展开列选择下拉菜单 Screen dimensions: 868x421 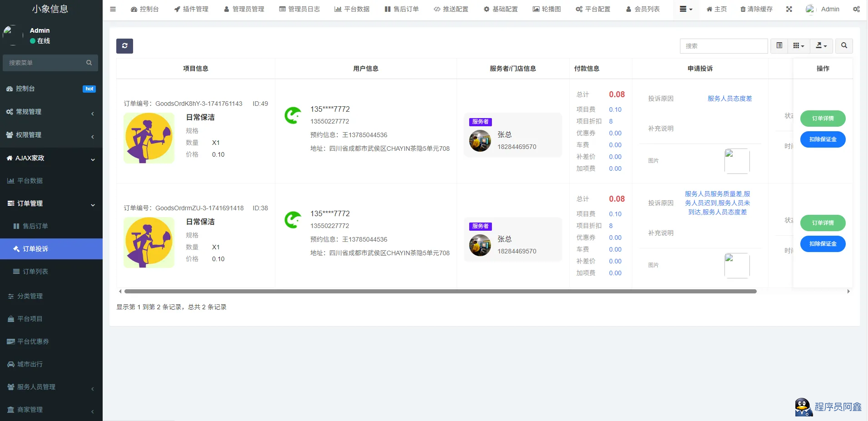click(799, 46)
